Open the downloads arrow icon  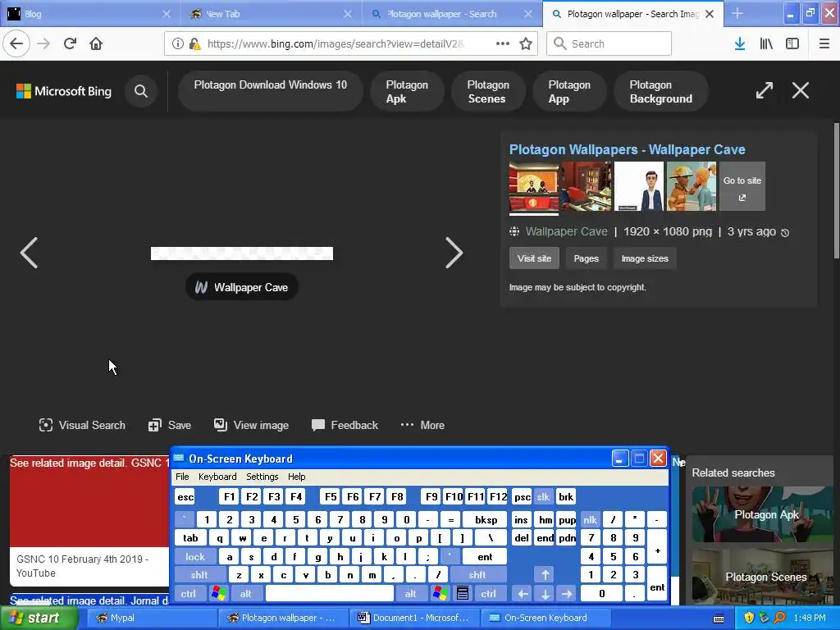tap(740, 43)
